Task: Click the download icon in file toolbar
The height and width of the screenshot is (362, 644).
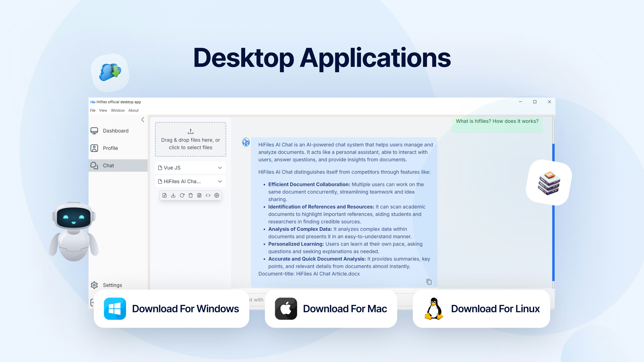Action: tap(173, 195)
